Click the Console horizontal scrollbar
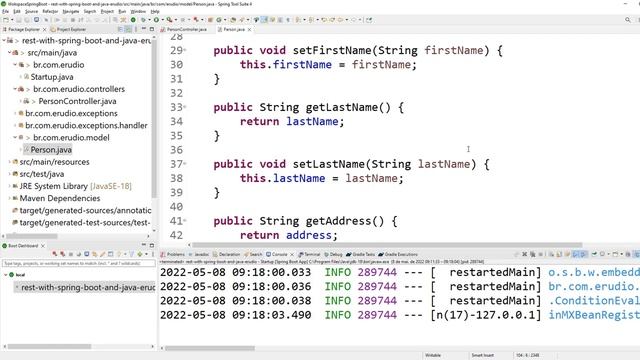Viewport: 640px width, 360px height. click(210, 348)
